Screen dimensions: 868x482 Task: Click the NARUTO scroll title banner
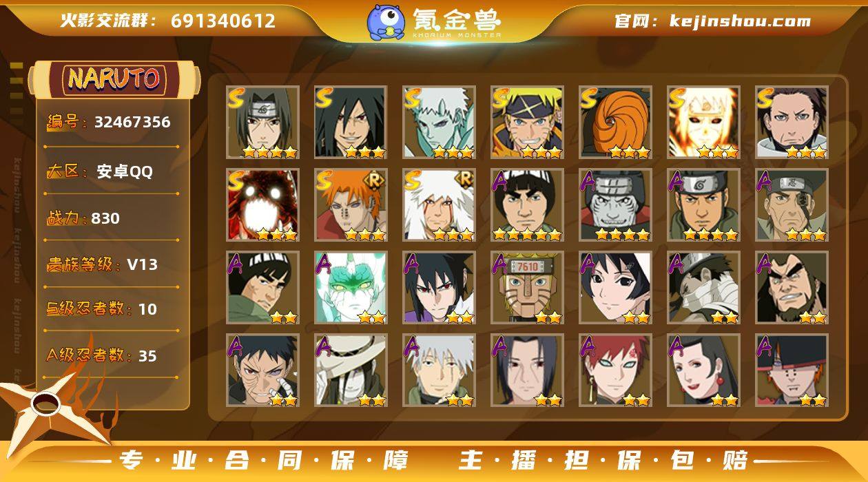pyautogui.click(x=114, y=79)
